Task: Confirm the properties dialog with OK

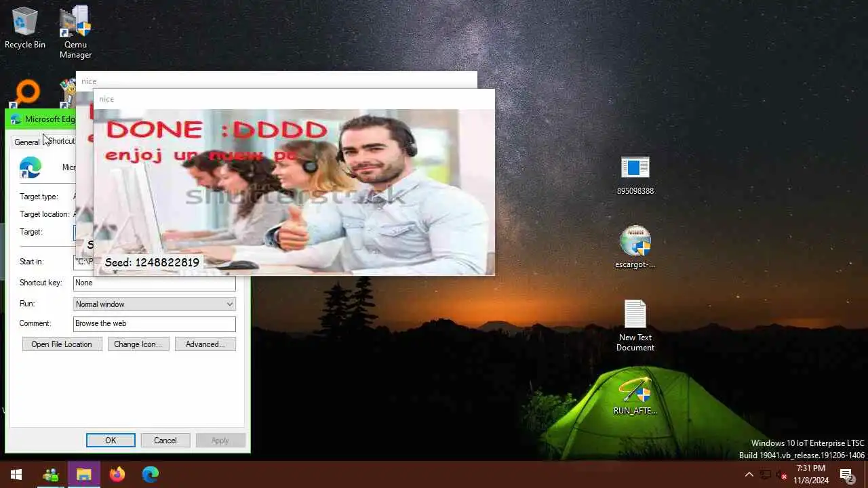Action: pyautogui.click(x=111, y=441)
